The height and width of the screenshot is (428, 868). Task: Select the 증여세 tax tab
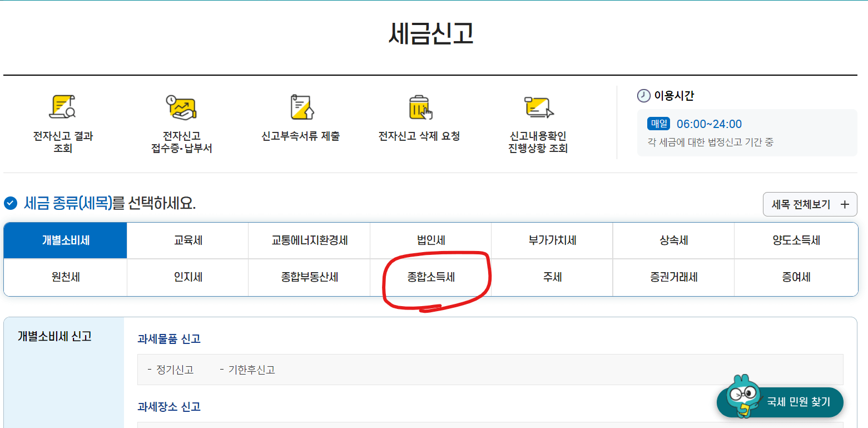[796, 277]
